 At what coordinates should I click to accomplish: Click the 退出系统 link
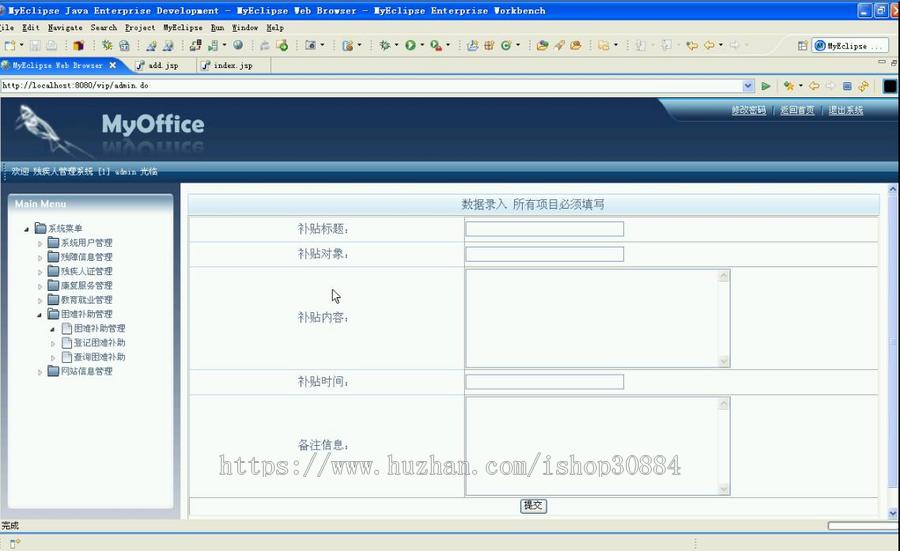tap(845, 110)
